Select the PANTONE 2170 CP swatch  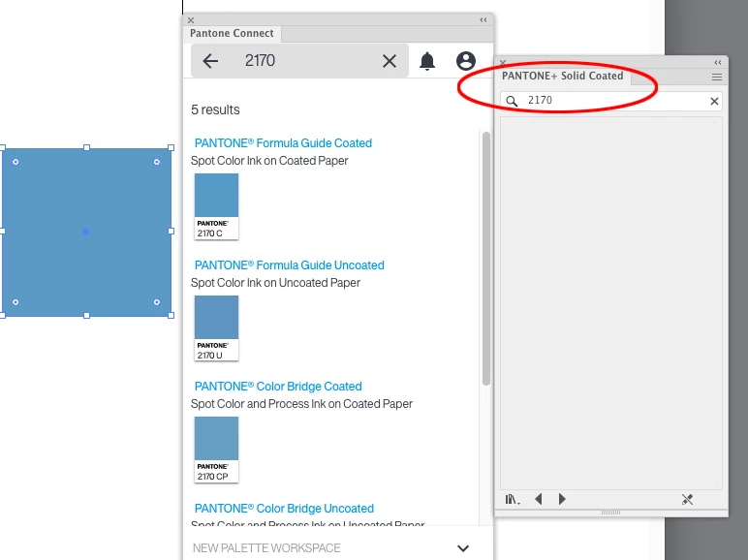pos(217,450)
